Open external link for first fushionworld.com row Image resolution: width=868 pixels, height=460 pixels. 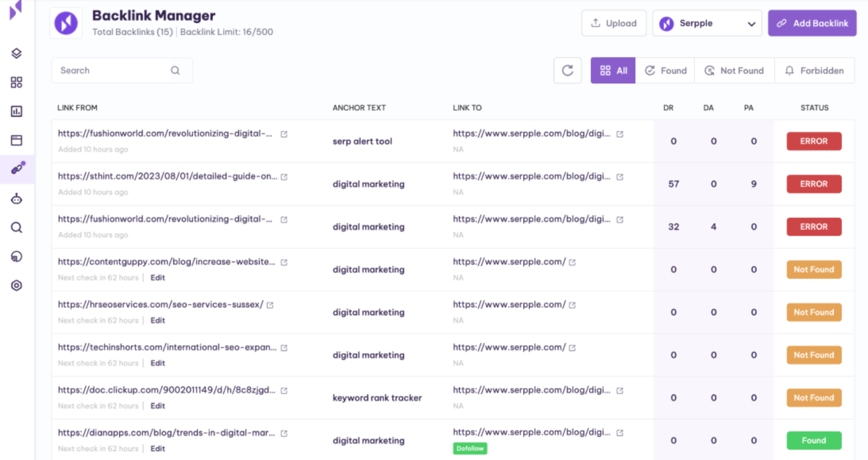[284, 134]
